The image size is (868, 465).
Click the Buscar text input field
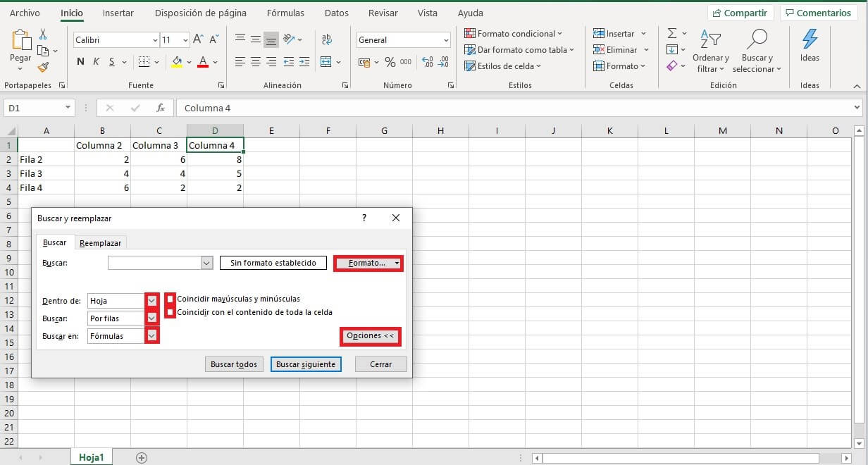tap(154, 263)
